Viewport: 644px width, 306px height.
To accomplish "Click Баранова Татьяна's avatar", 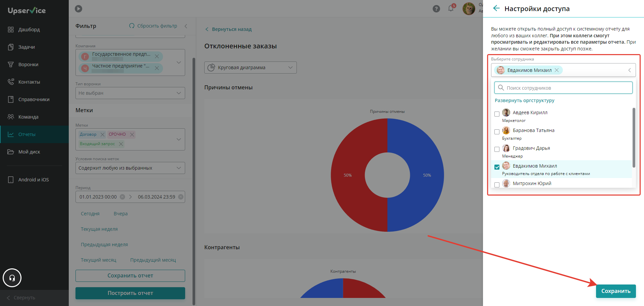I will [506, 130].
